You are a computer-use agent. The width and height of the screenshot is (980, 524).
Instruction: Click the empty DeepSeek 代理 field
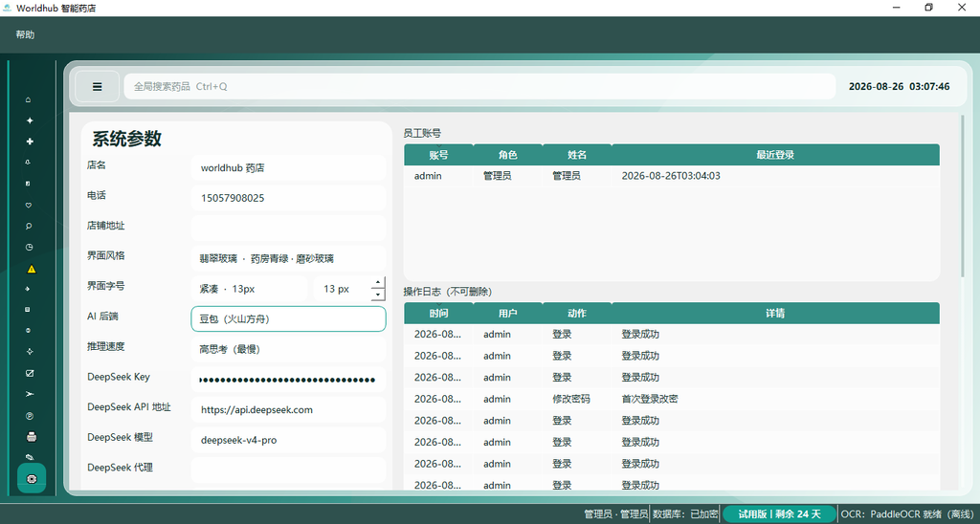tap(288, 469)
